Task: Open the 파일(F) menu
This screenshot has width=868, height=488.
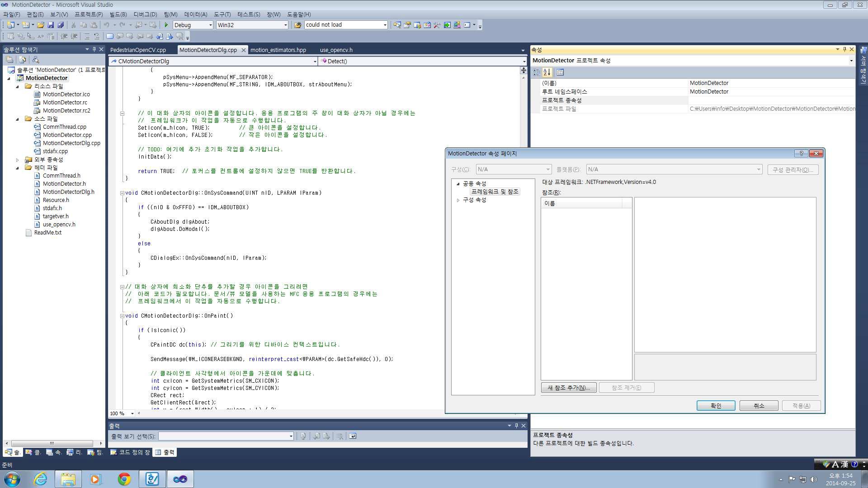Action: point(12,14)
